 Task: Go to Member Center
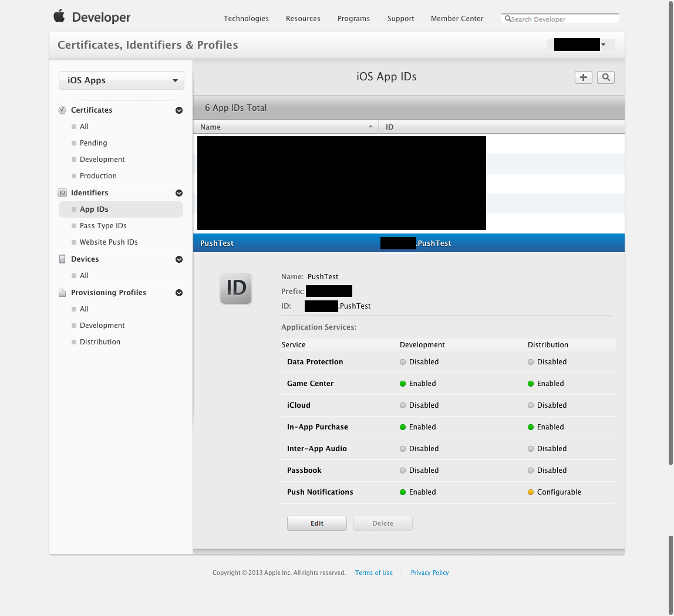pyautogui.click(x=457, y=18)
